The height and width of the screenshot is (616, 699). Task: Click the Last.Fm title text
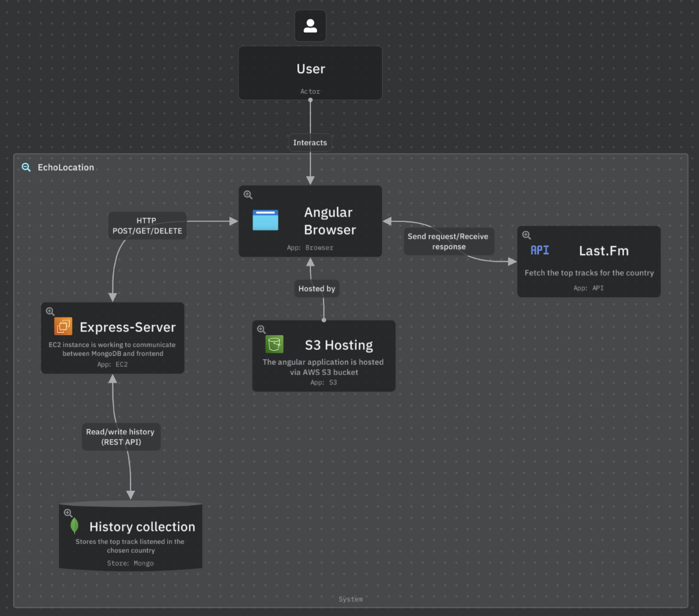coord(603,251)
